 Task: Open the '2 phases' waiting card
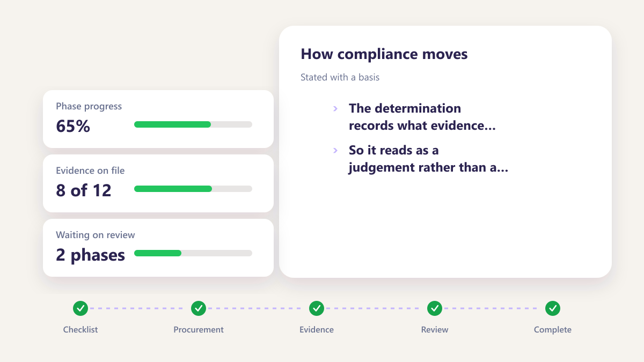pos(158,248)
